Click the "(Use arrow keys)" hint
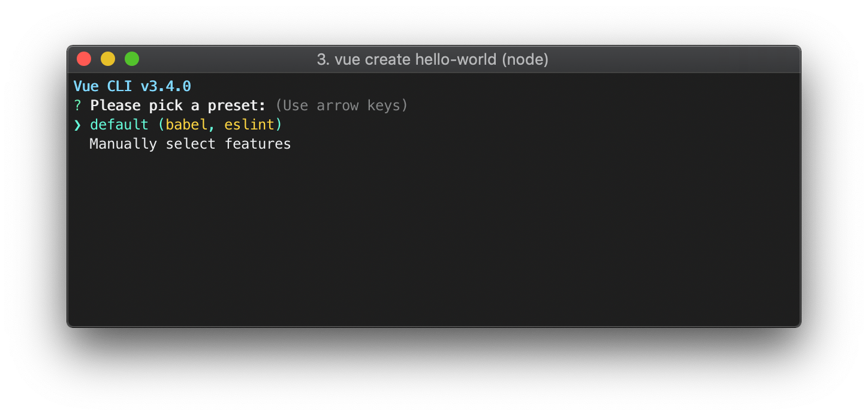This screenshot has height=416, width=868. tap(341, 106)
